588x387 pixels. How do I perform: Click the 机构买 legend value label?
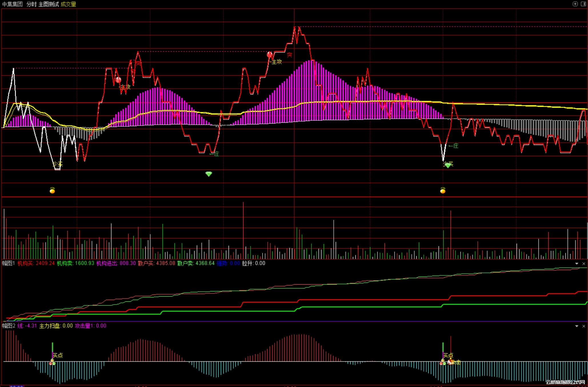pos(36,263)
